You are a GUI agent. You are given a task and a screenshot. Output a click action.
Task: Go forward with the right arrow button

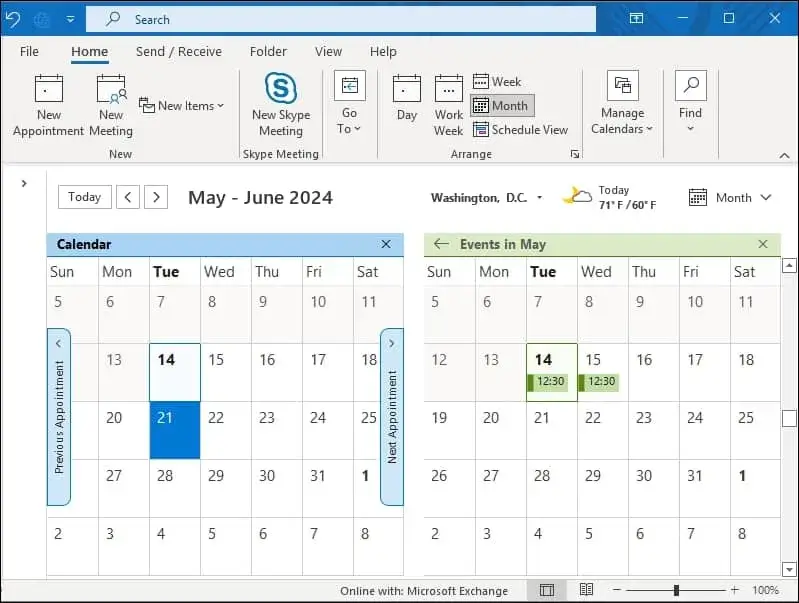tap(156, 197)
